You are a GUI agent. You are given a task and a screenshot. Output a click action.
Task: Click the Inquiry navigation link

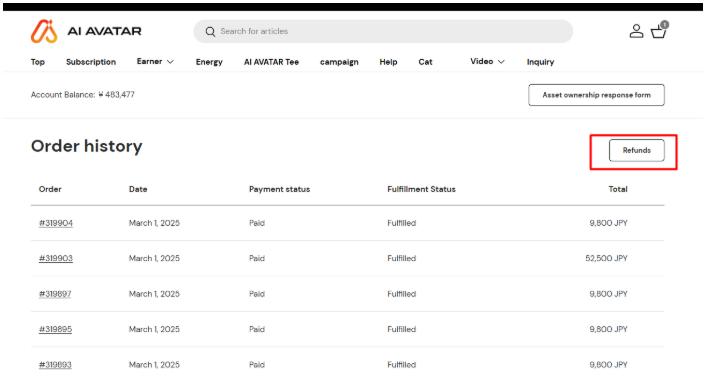pos(540,62)
